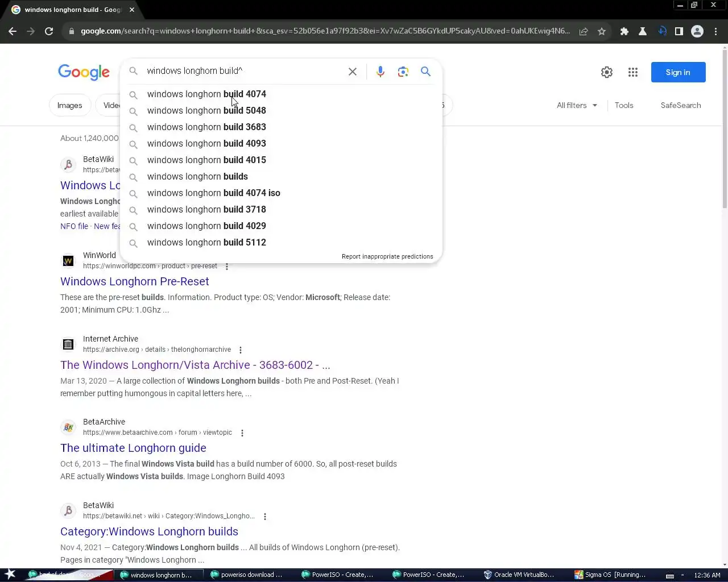Select suggestion windows longhorn build 4029

[x=281, y=226]
